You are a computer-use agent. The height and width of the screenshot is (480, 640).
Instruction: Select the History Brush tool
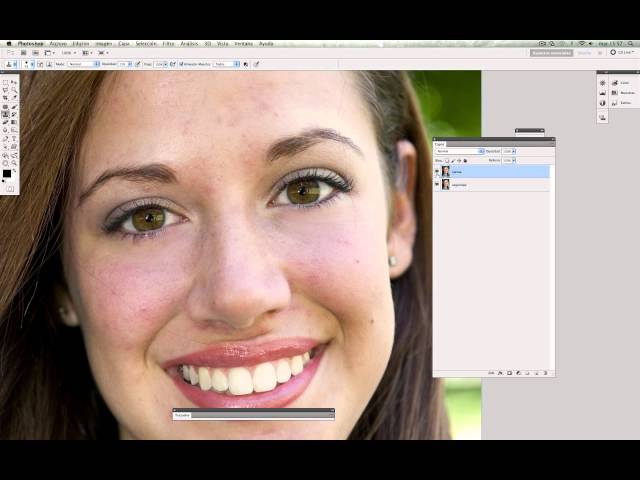point(13,115)
